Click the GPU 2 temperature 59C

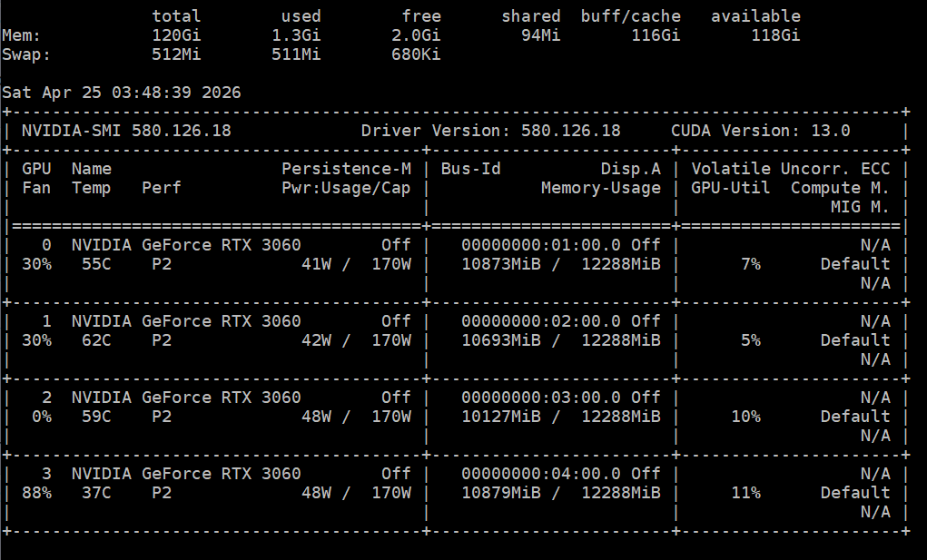click(96, 417)
